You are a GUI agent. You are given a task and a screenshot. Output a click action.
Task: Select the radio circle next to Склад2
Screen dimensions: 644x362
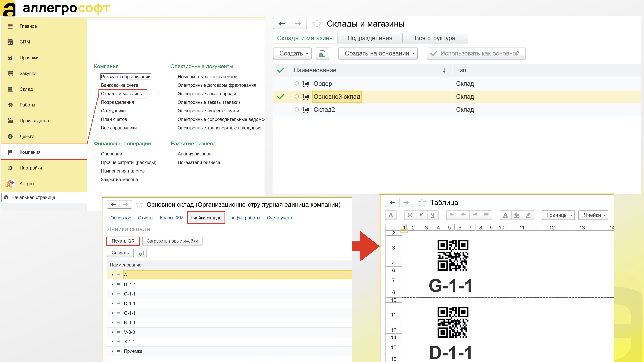pos(296,109)
